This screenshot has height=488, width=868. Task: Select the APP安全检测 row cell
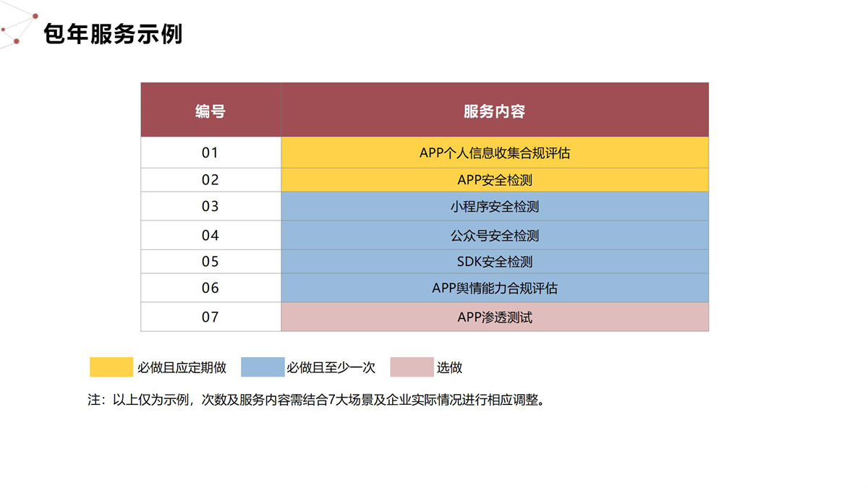tap(494, 180)
